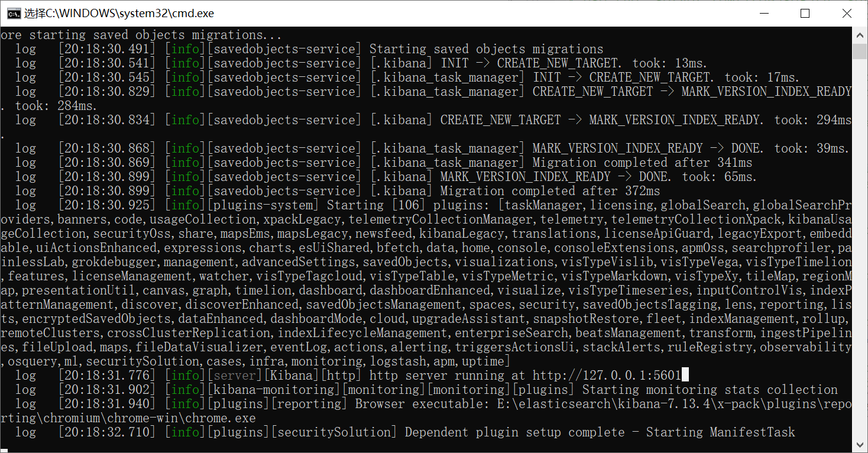Click timestamp [20:18:30.541]
This screenshot has height=453, width=868.
point(107,63)
